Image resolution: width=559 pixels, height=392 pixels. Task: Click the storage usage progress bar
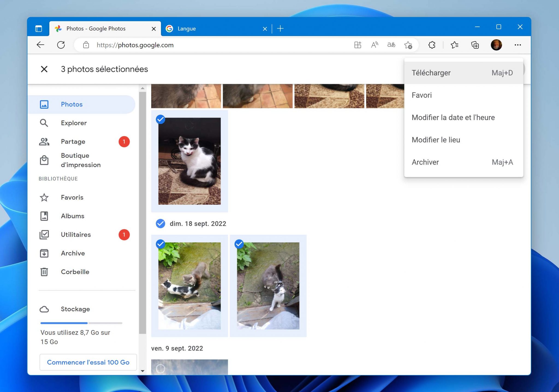(81, 323)
